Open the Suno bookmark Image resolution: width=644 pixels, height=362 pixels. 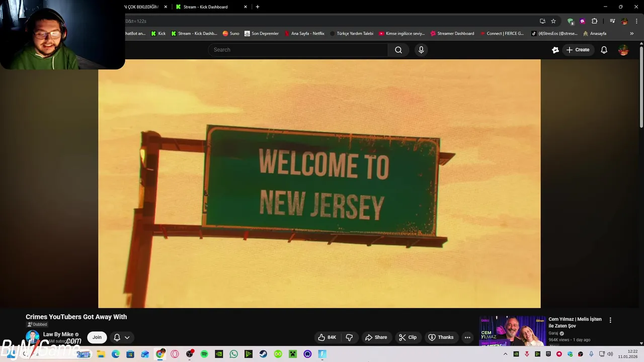click(231, 34)
